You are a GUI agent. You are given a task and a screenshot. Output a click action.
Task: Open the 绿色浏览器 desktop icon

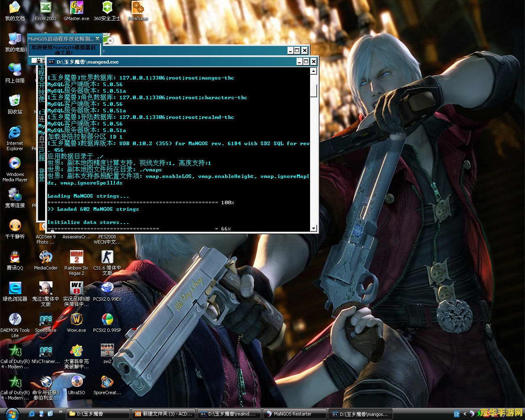click(15, 291)
